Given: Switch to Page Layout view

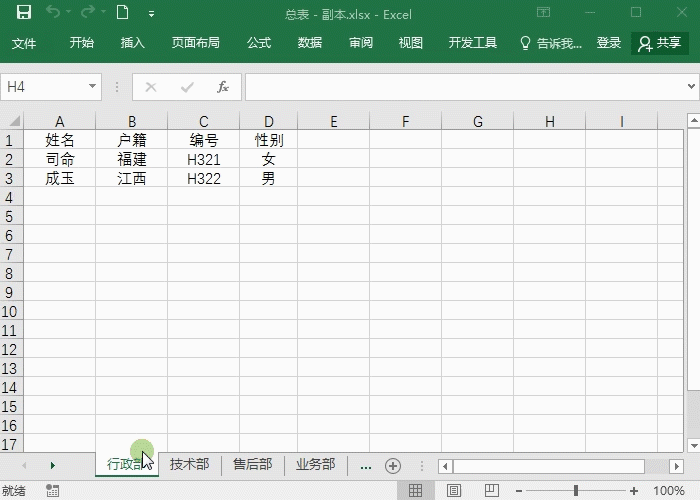Looking at the screenshot, I should [x=454, y=491].
